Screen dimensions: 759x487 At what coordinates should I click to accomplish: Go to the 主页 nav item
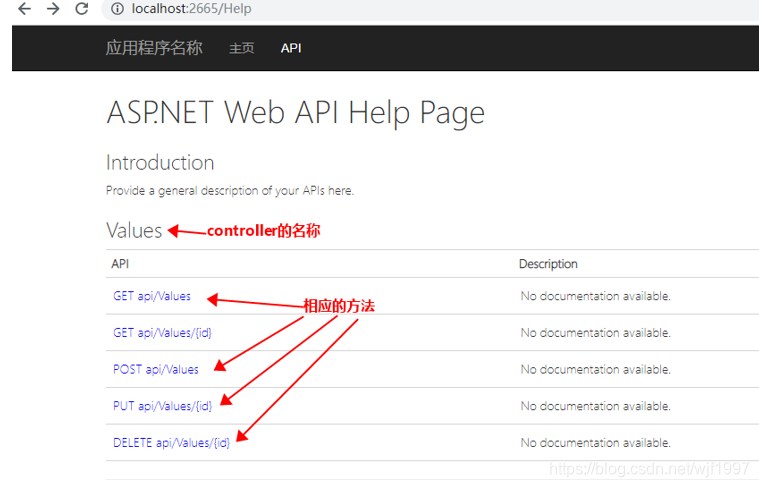[242, 48]
